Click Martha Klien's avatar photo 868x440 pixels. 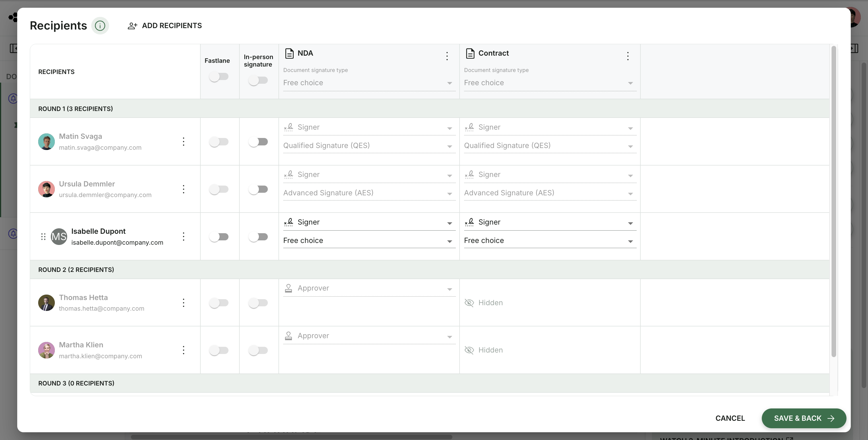(x=46, y=350)
